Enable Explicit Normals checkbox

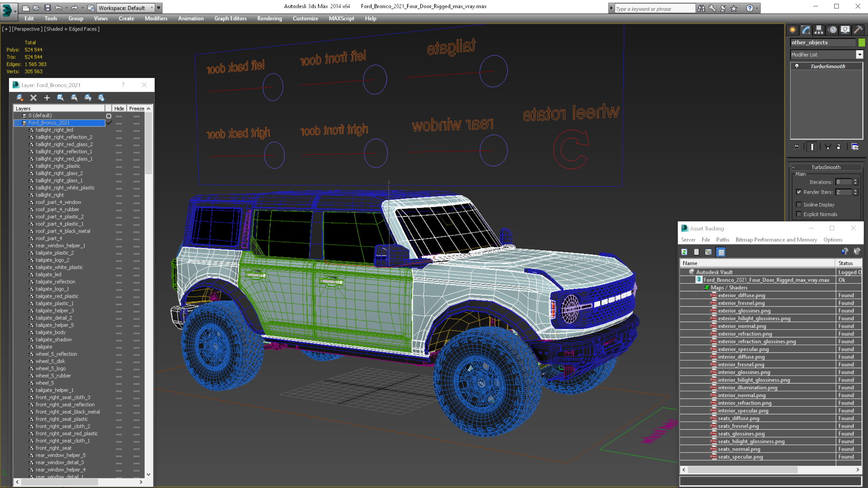click(x=799, y=214)
